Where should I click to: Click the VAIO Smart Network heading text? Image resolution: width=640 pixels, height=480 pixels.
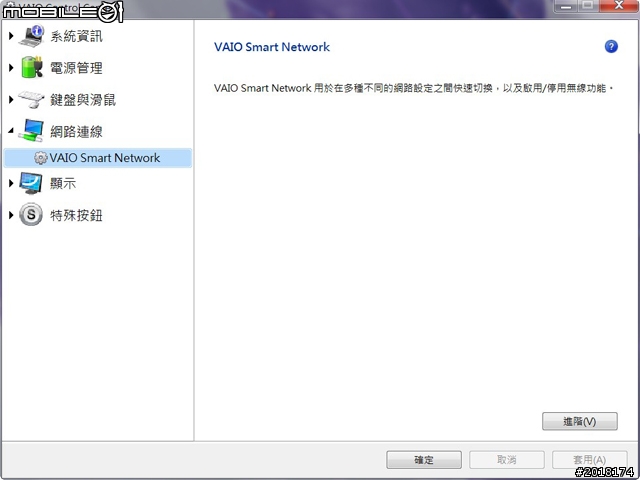coord(272,47)
